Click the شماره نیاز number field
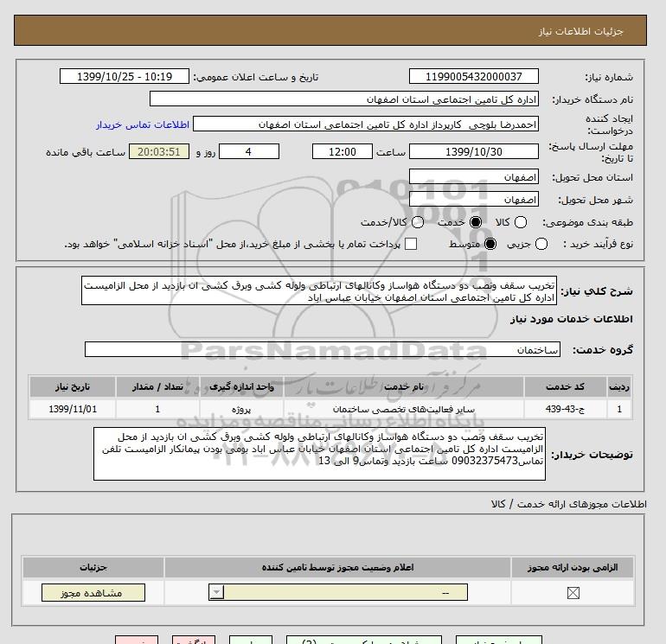666x644 pixels. click(x=474, y=76)
